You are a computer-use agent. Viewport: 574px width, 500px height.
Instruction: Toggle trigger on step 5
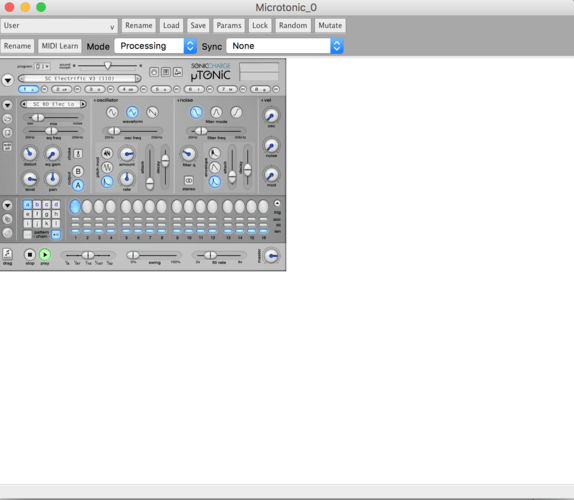pyautogui.click(x=126, y=207)
